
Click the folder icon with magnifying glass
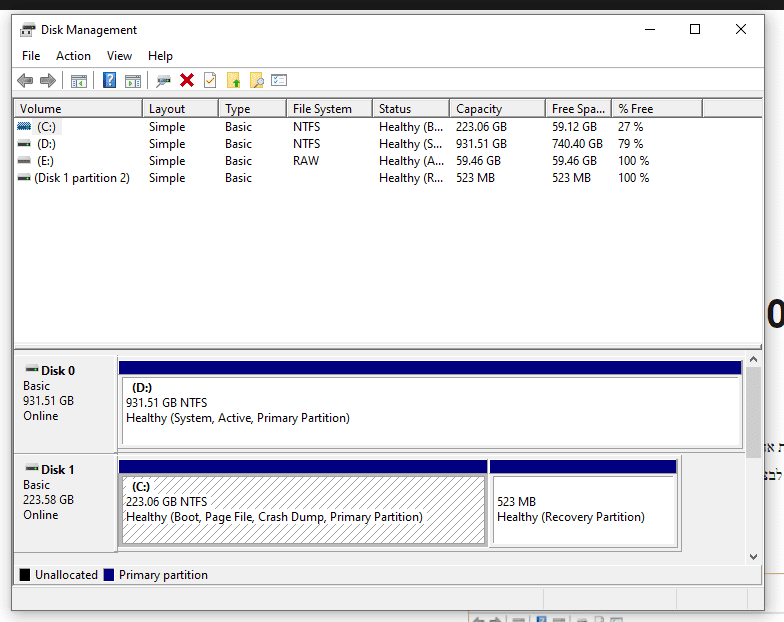pyautogui.click(x=256, y=81)
